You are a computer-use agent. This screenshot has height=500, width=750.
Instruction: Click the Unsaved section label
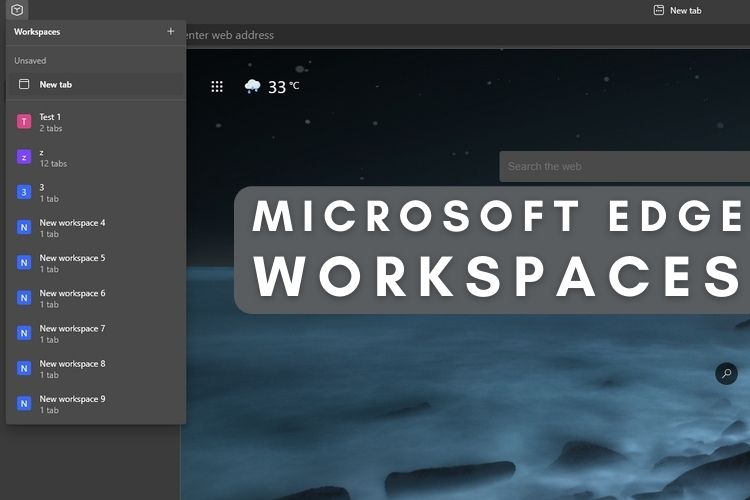(x=30, y=61)
